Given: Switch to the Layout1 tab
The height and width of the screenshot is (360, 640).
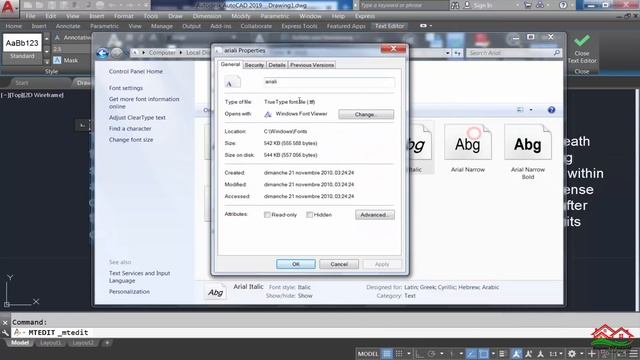Looking at the screenshot, I should click(50, 343).
